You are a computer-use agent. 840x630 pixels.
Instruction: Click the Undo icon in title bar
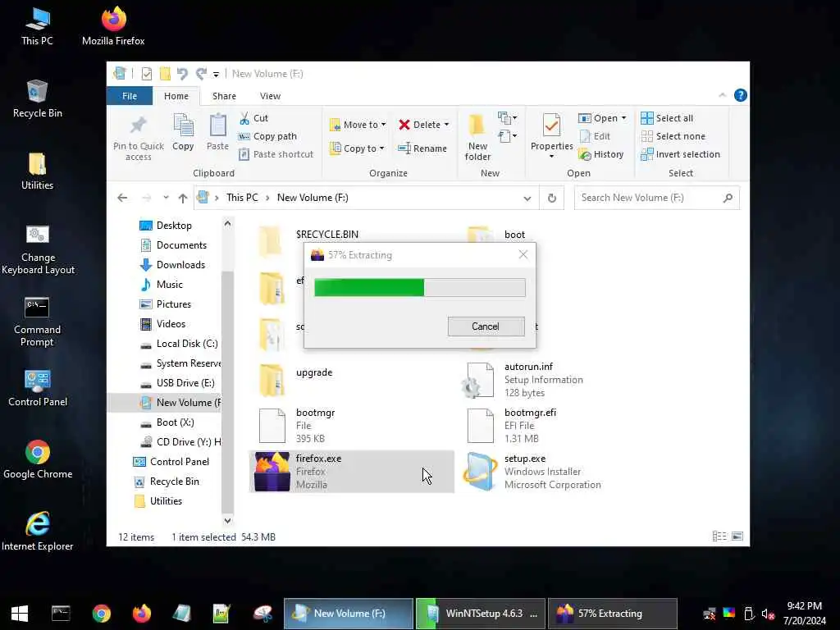click(182, 74)
